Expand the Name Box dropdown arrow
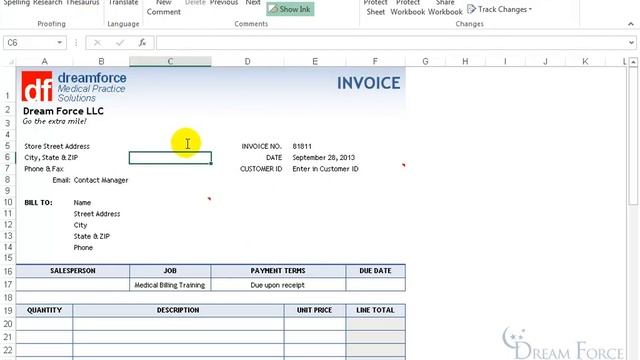640x360 pixels. tap(60, 42)
